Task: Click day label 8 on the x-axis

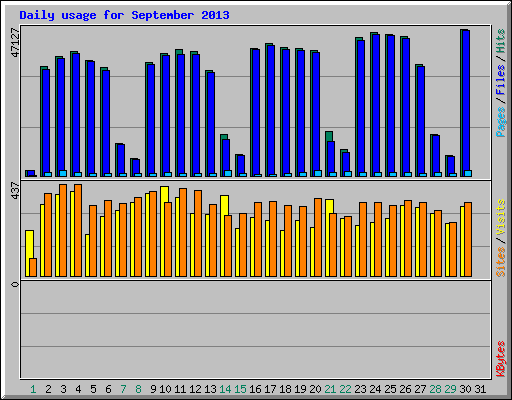Action: point(138,389)
